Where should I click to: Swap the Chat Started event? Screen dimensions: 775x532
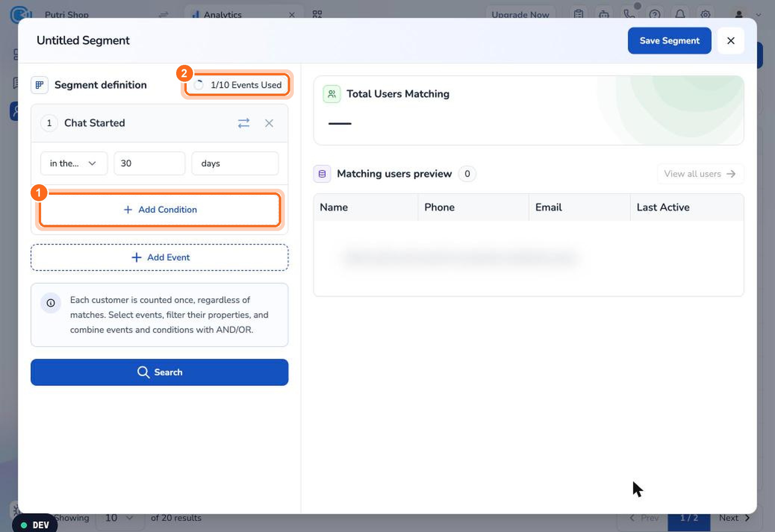[244, 123]
